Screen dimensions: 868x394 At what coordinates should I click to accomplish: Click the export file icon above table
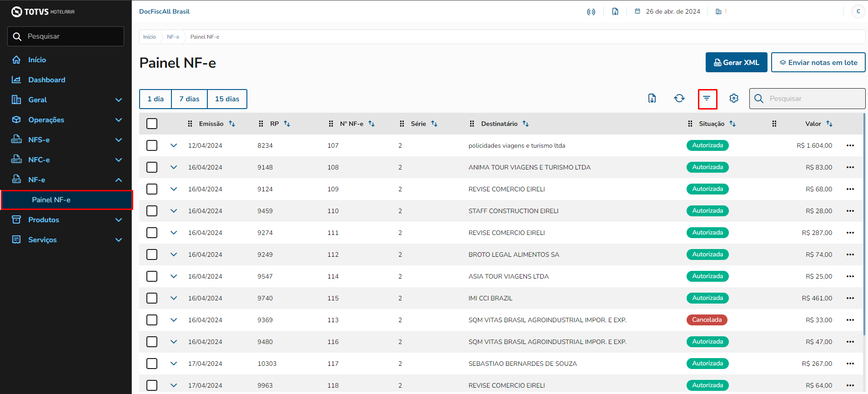[x=652, y=99]
